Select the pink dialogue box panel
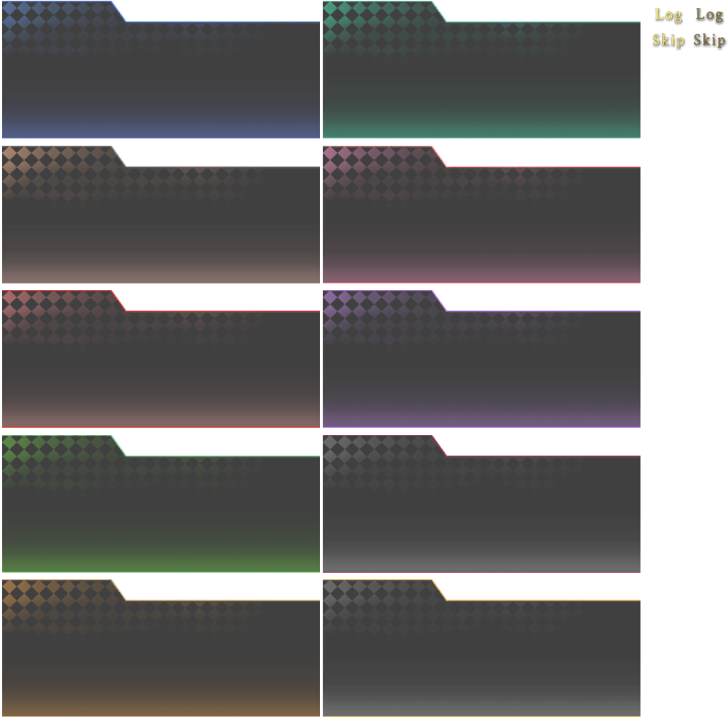The width and height of the screenshot is (728, 717). point(481,214)
